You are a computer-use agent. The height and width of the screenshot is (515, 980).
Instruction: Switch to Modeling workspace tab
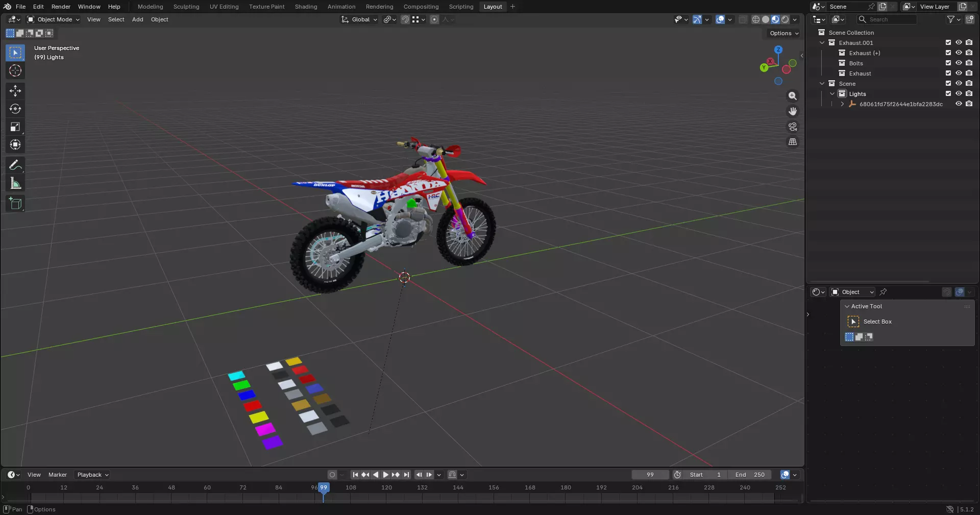150,7
